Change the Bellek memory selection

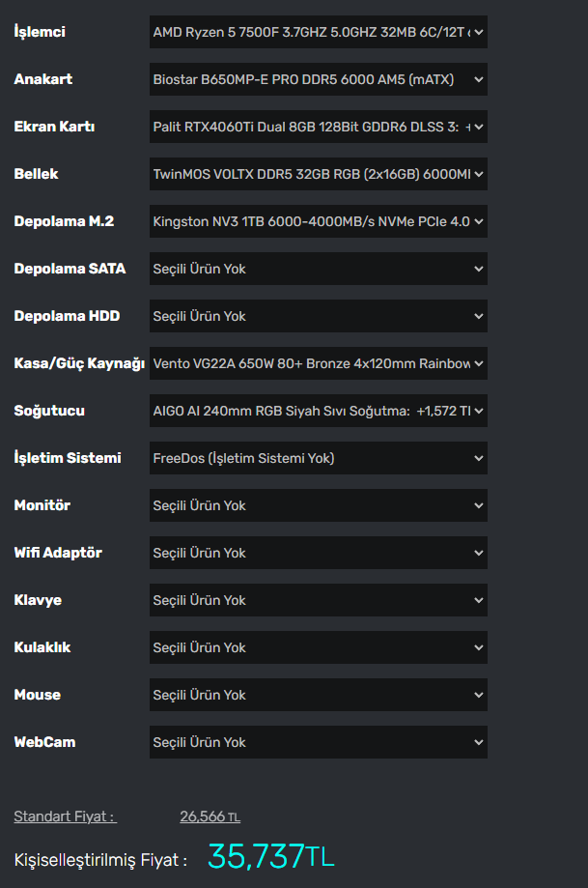click(318, 174)
